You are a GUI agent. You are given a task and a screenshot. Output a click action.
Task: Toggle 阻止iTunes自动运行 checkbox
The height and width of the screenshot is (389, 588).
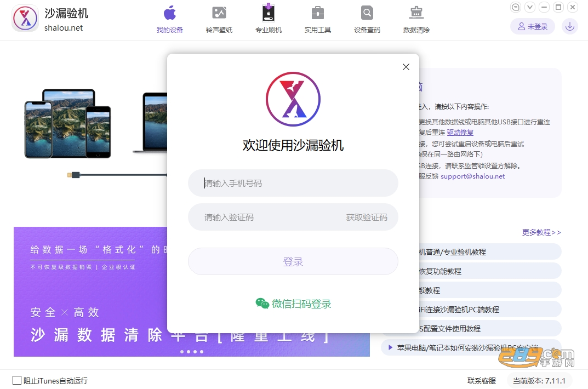tap(17, 380)
